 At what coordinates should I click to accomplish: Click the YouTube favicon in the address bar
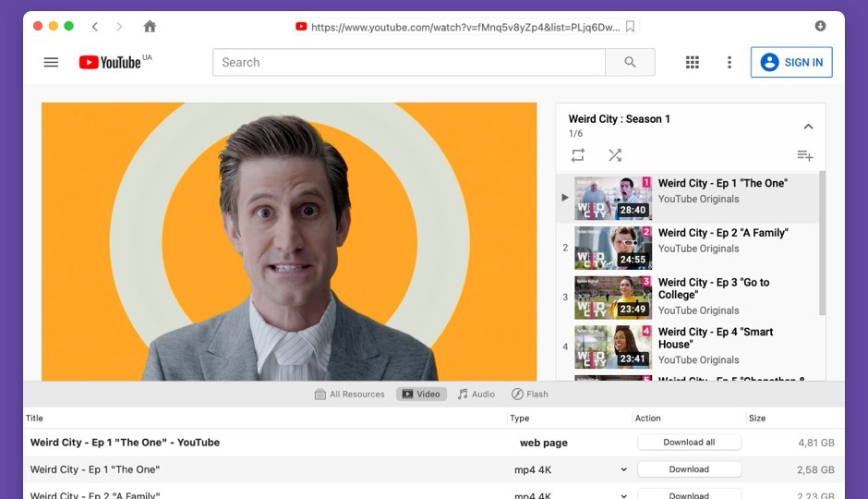tap(301, 27)
